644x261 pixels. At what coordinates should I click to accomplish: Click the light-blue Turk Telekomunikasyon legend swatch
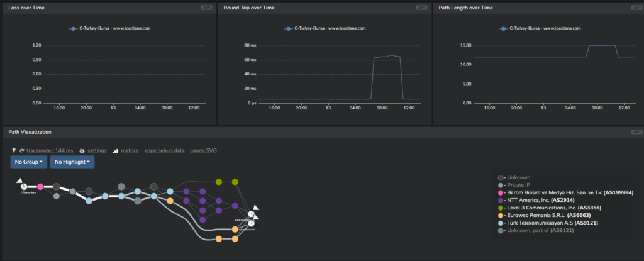click(x=501, y=223)
